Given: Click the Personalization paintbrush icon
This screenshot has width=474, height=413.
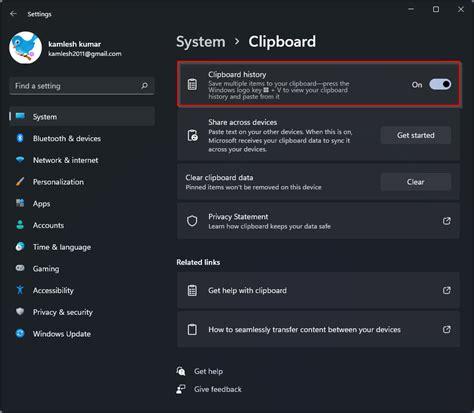Looking at the screenshot, I should tap(20, 182).
